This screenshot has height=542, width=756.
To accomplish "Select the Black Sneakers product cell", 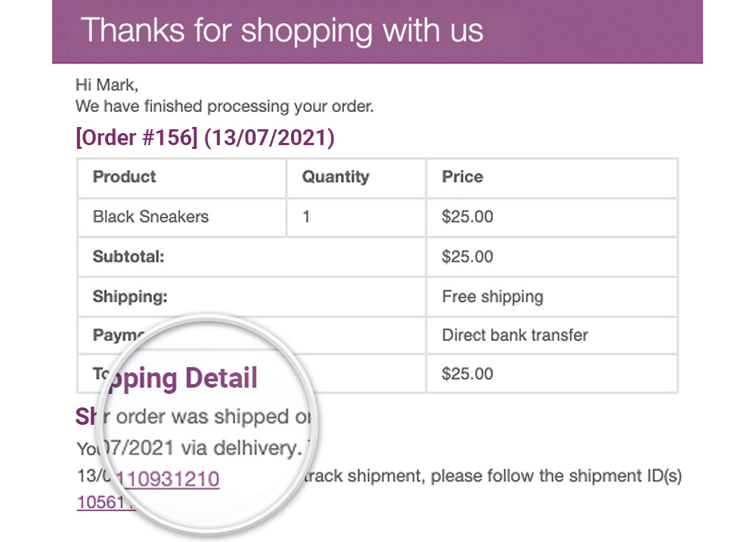I will coord(182,217).
